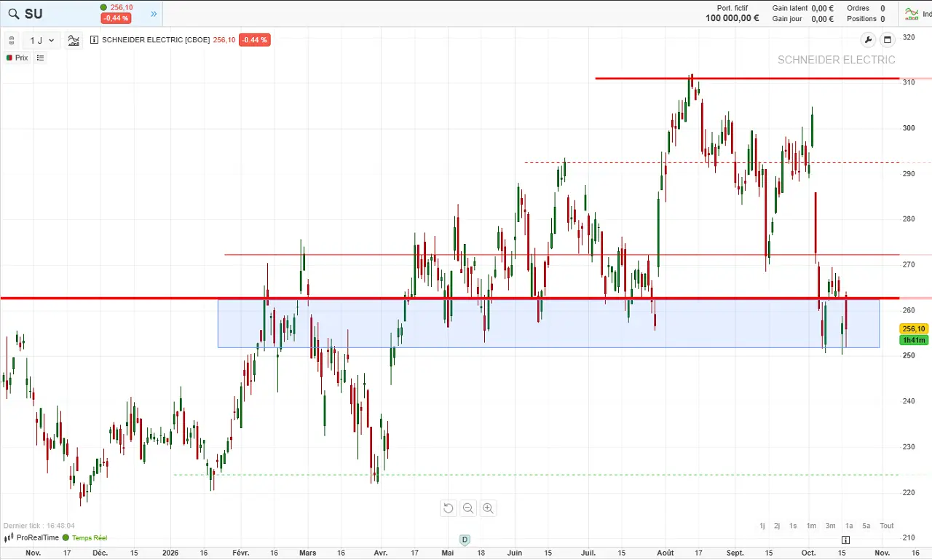Click the lock icon left of timeframe
The height and width of the screenshot is (560, 932).
(12, 40)
